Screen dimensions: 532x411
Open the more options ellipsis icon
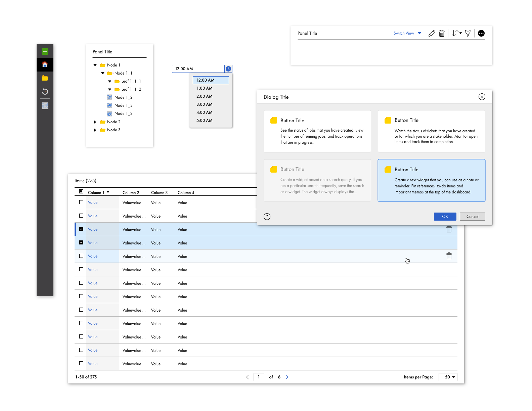click(x=481, y=33)
